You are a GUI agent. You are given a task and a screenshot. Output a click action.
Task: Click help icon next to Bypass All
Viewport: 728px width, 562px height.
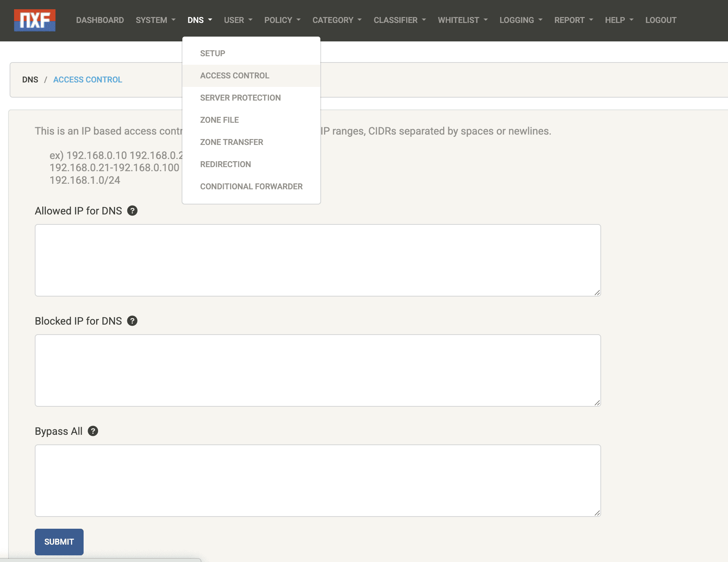93,431
